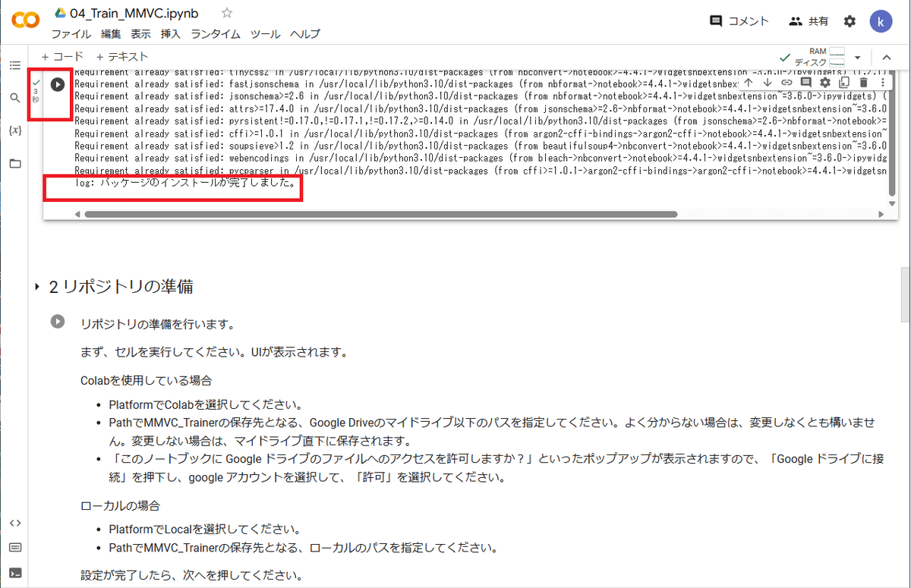Open the Colab home logo
Screen dimensions: 911x588
click(x=25, y=20)
